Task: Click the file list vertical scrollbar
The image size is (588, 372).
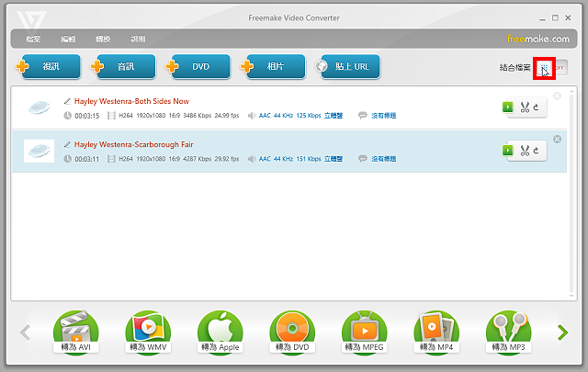Action: point(571,193)
